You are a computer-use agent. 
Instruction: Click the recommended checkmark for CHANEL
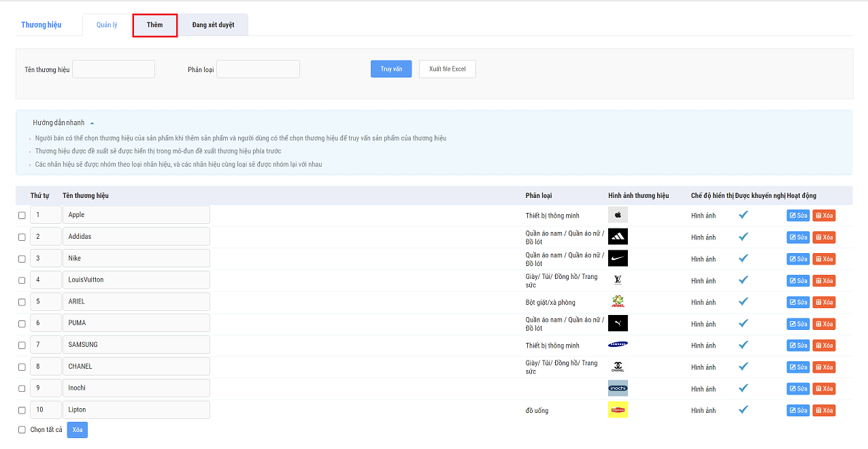point(744,367)
